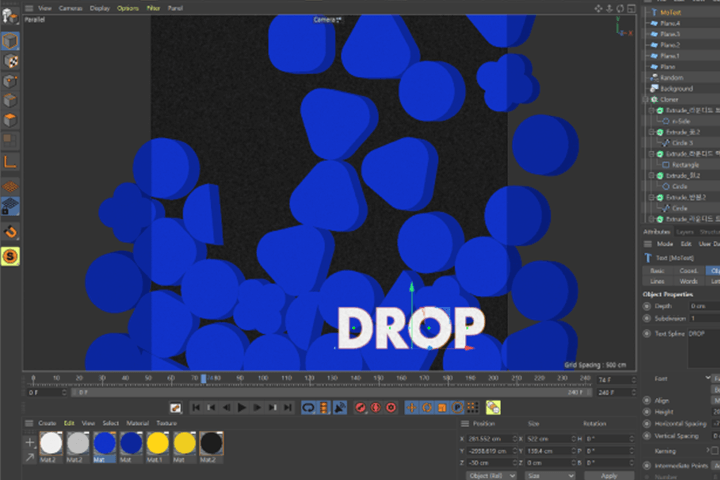This screenshot has width=720, height=480.
Task: Select the Random effector object
Action: (671, 78)
